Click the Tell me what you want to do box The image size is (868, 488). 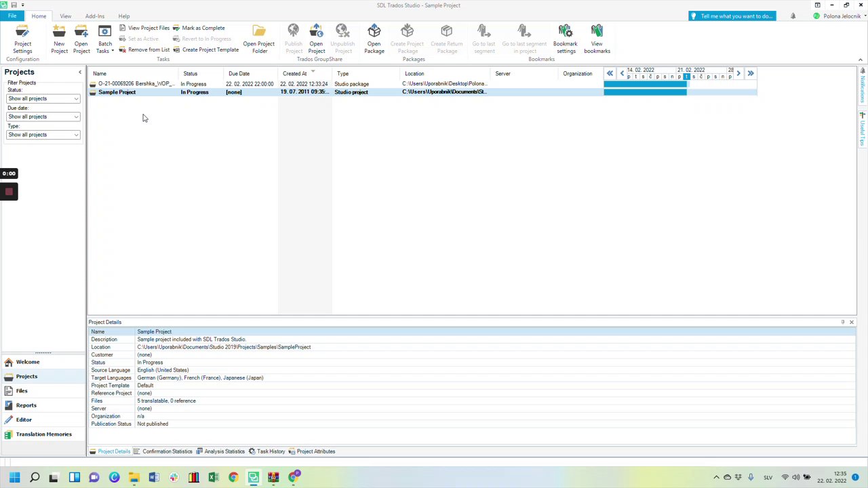click(x=732, y=16)
